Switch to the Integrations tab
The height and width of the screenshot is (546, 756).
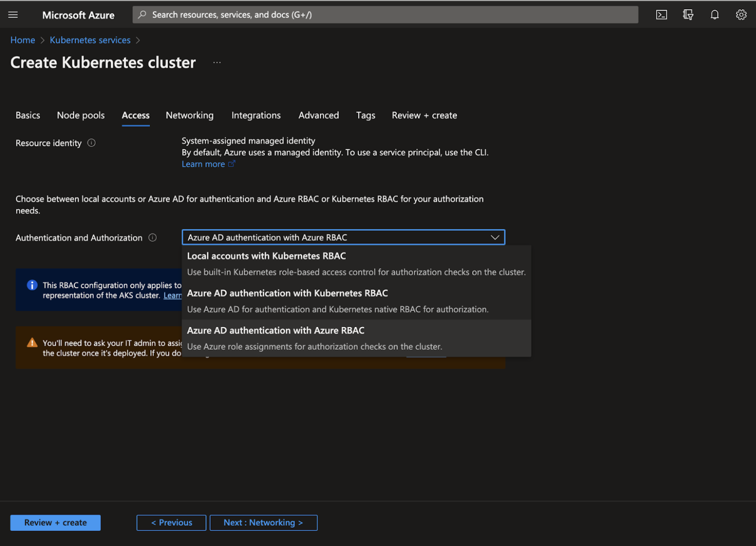coord(256,115)
